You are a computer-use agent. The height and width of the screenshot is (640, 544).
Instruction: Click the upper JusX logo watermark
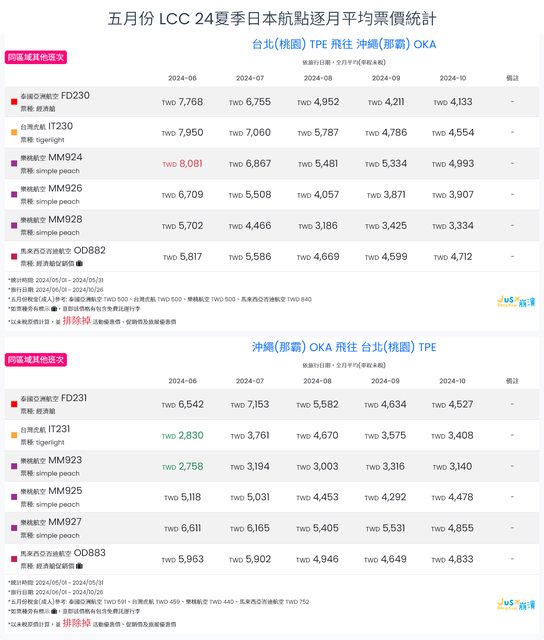pyautogui.click(x=516, y=302)
